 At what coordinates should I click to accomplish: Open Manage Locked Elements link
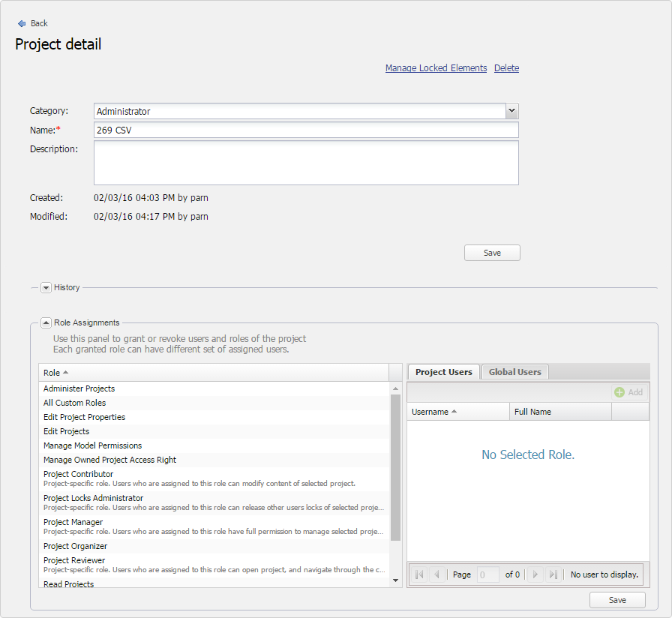pyautogui.click(x=436, y=68)
